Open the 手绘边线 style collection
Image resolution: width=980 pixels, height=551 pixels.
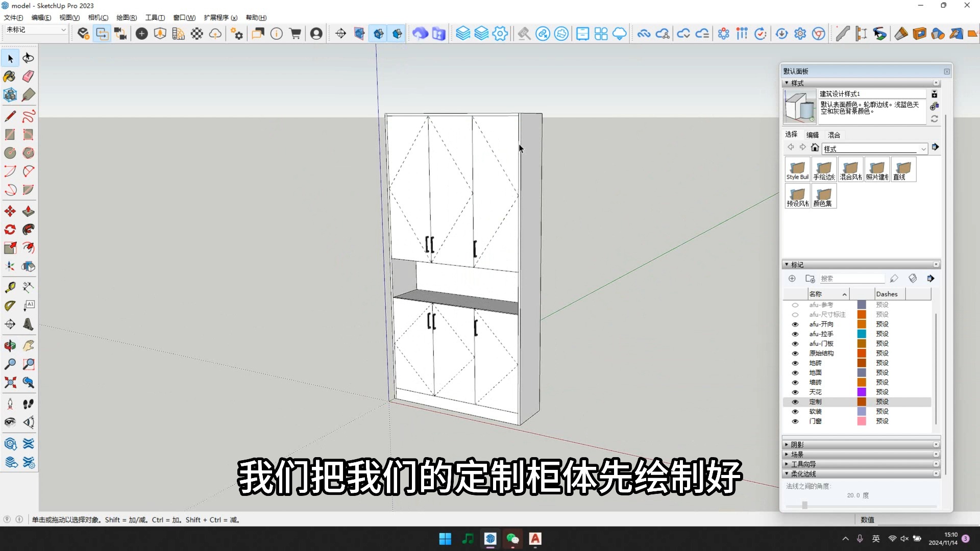(x=823, y=169)
